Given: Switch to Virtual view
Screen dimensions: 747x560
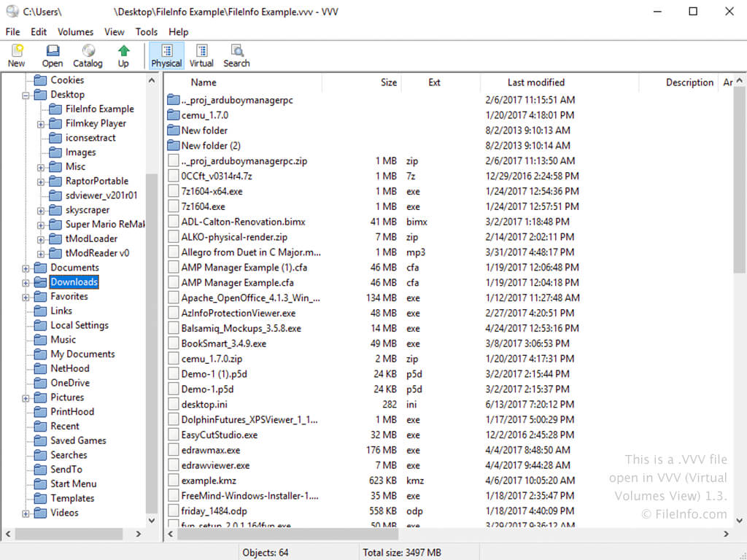Looking at the screenshot, I should (201, 55).
